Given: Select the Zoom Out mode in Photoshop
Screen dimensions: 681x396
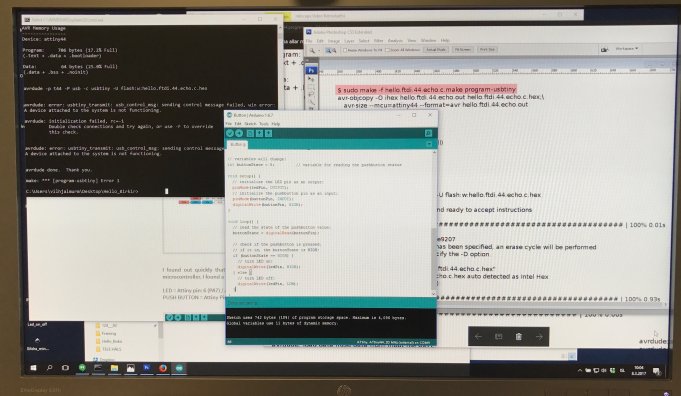Looking at the screenshot, I should tap(334, 50).
